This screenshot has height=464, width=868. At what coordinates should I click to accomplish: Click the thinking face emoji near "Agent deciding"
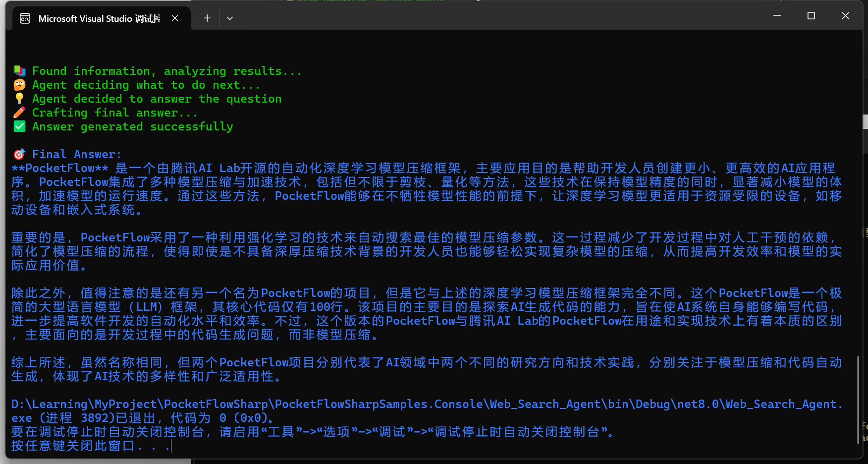click(x=19, y=84)
